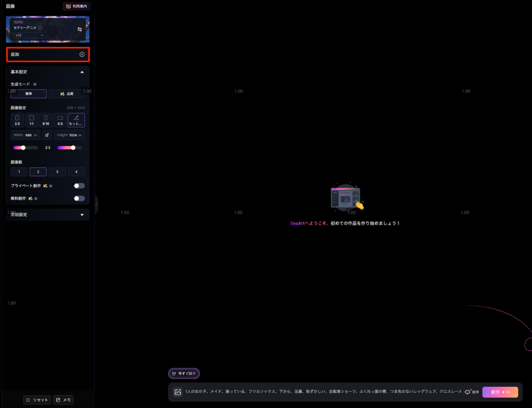Choose the もっと custom size option
532x408 pixels.
pyautogui.click(x=76, y=120)
